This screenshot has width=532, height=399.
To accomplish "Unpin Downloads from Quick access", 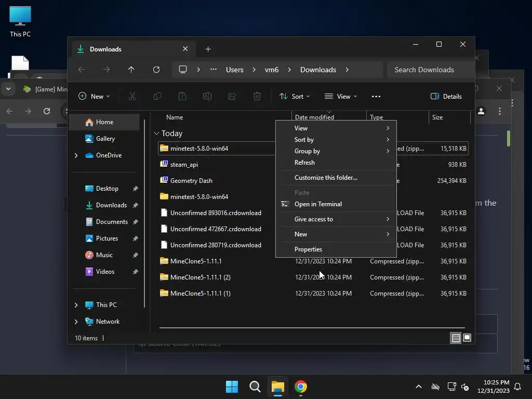I will pyautogui.click(x=136, y=205).
